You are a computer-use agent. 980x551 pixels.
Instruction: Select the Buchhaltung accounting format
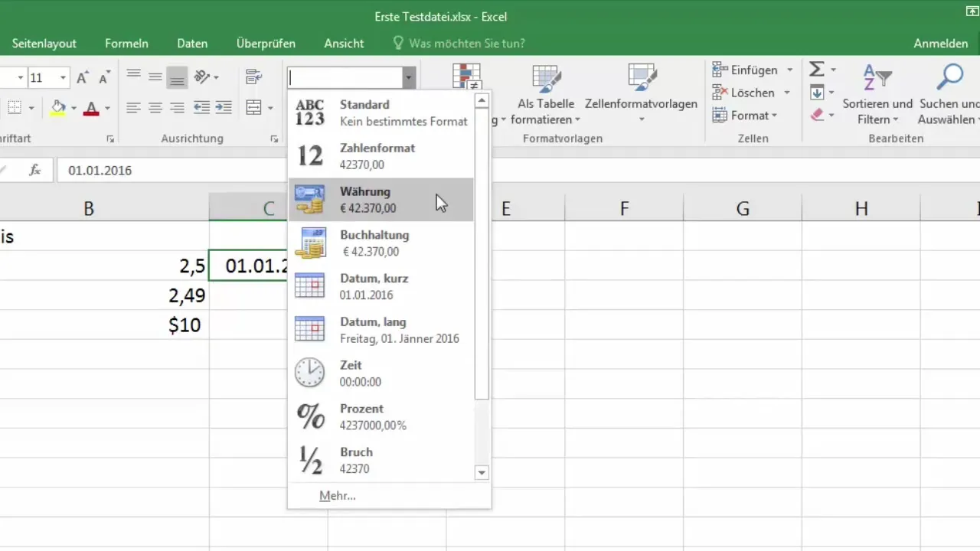[381, 243]
